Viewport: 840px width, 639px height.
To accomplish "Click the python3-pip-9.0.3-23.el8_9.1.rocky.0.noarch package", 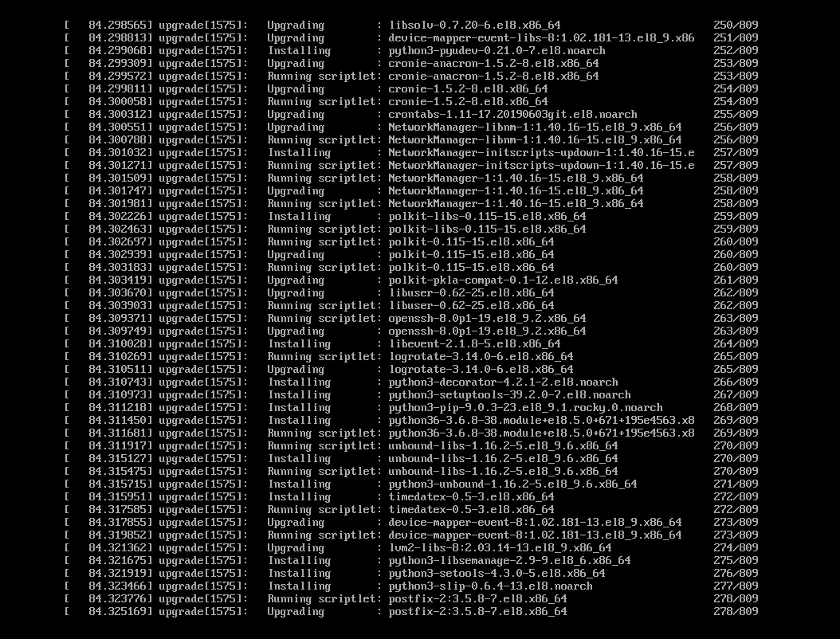I will (x=525, y=408).
